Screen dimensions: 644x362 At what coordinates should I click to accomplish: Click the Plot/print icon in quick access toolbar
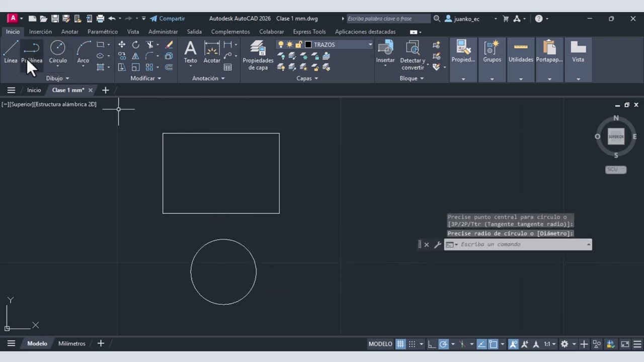pyautogui.click(x=100, y=19)
